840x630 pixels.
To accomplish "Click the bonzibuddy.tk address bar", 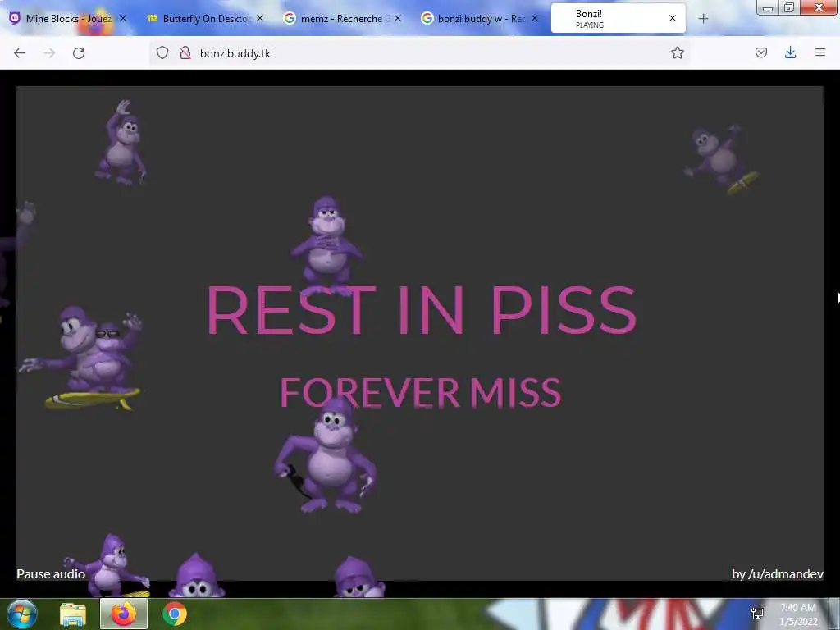I will coord(419,53).
